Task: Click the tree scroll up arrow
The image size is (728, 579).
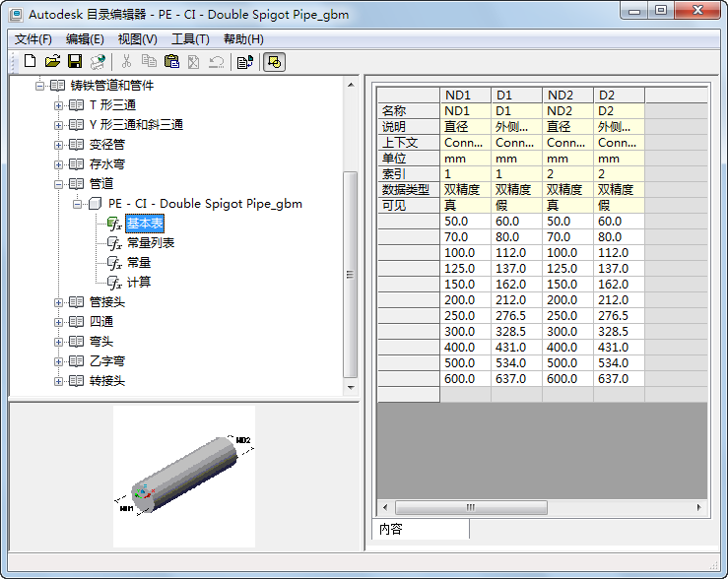Action: [351, 85]
